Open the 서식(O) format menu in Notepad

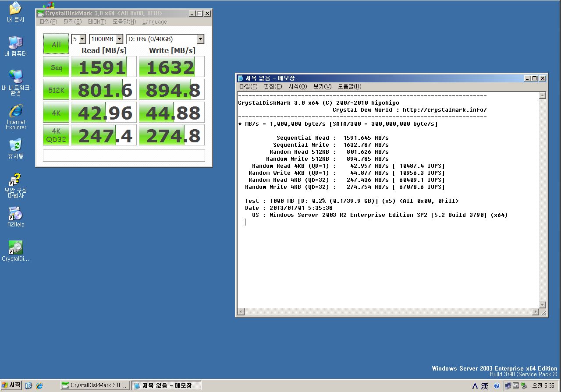(x=298, y=86)
